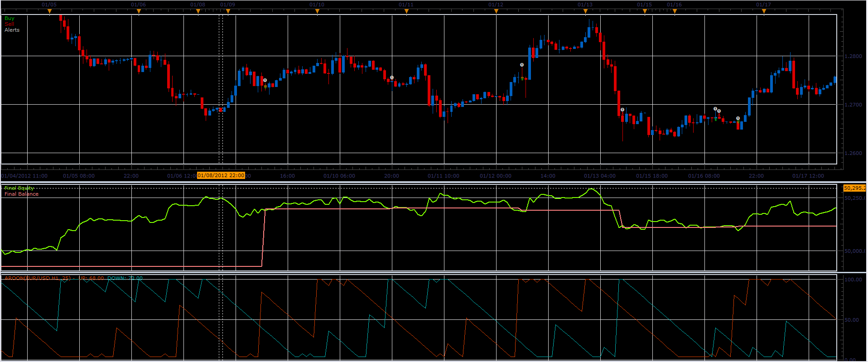Open trade marker after the 01/13 price drop
The image size is (868, 362).
point(622,110)
